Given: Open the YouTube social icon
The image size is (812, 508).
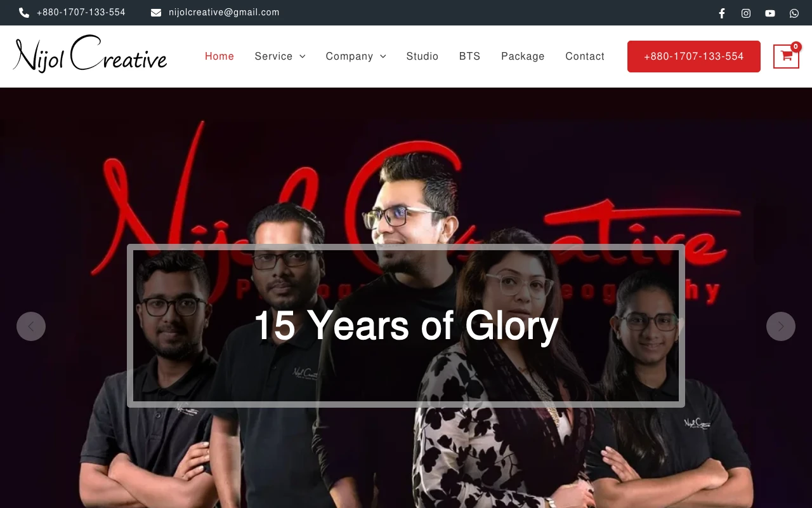Looking at the screenshot, I should (770, 13).
